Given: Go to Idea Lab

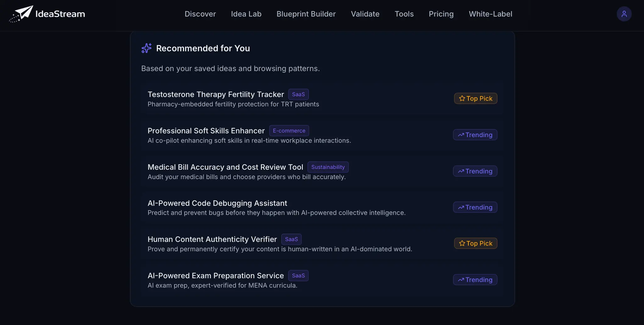Looking at the screenshot, I should click(x=246, y=14).
